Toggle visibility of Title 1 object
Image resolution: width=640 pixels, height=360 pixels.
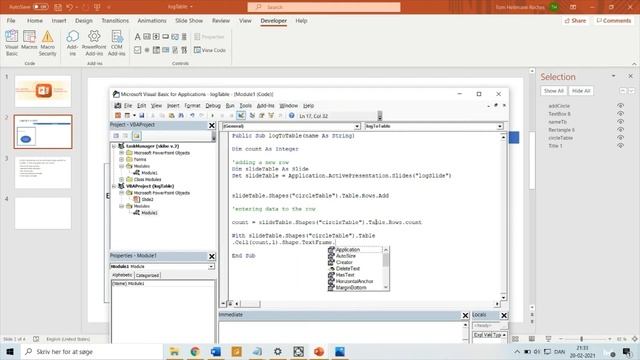(x=620, y=146)
